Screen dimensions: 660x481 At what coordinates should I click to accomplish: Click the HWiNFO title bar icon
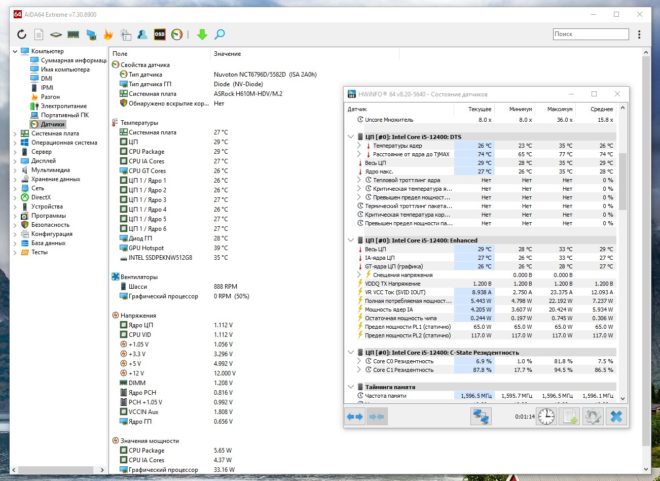(351, 94)
